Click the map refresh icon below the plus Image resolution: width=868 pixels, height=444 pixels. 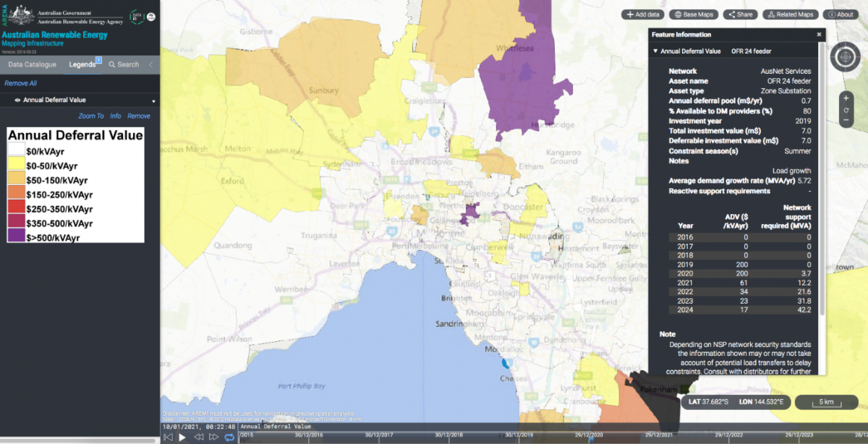click(x=846, y=110)
